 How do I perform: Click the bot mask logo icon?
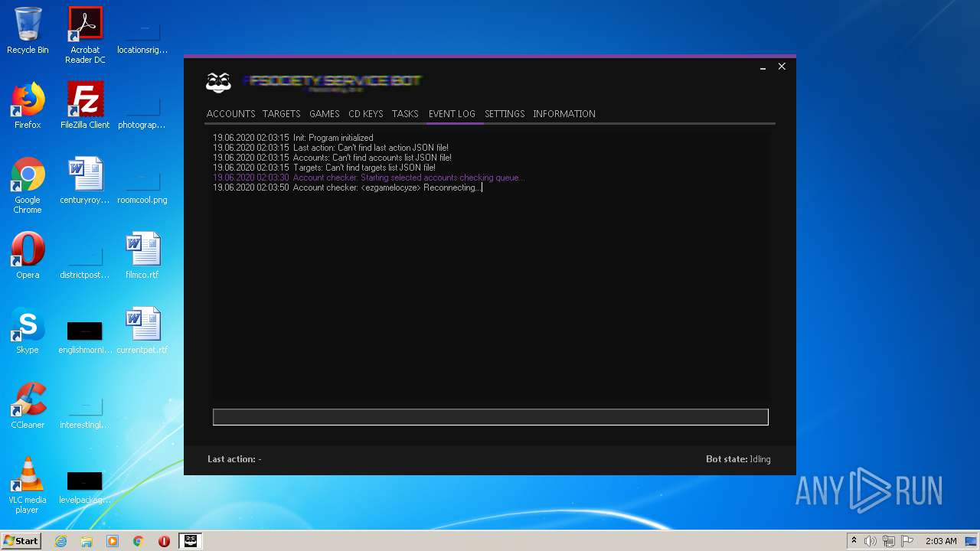[x=219, y=82]
